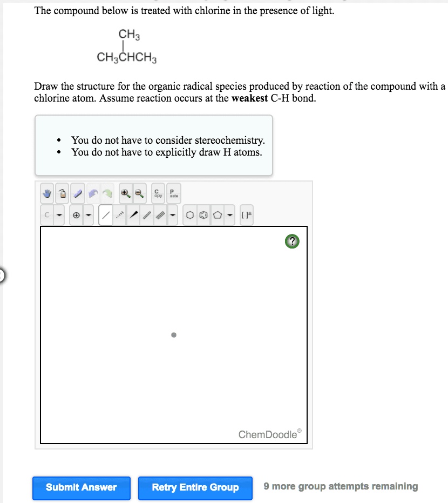Viewport: 448px width, 503px height.
Task: Open ChemDoodle help with question mark
Action: (292, 242)
